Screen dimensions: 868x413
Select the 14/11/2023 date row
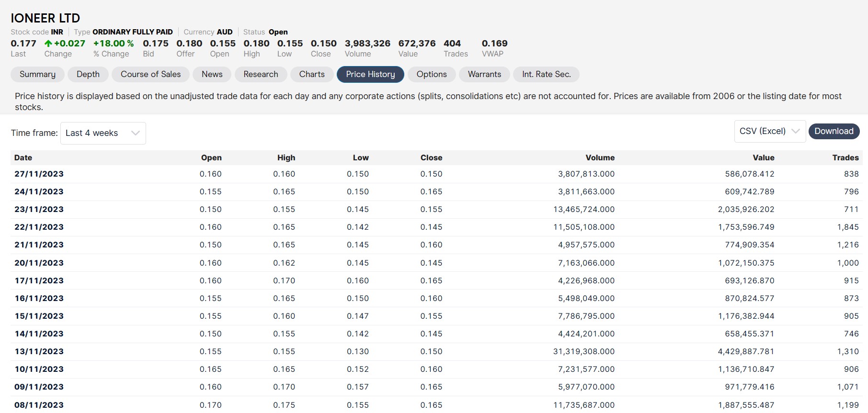(x=436, y=334)
